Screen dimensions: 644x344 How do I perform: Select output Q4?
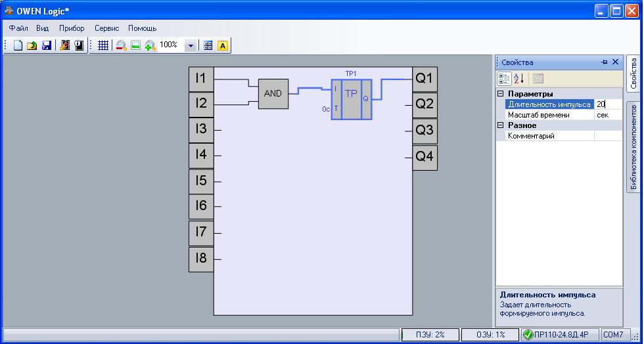tap(425, 158)
